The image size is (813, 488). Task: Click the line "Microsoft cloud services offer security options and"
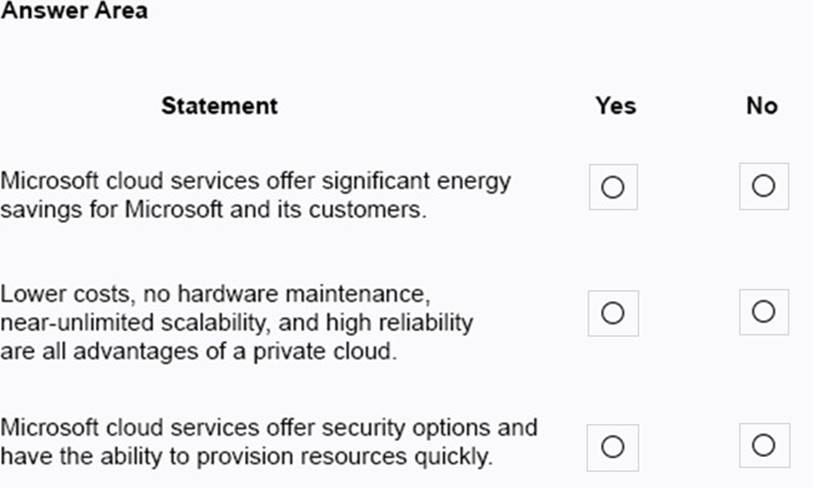pos(269,428)
